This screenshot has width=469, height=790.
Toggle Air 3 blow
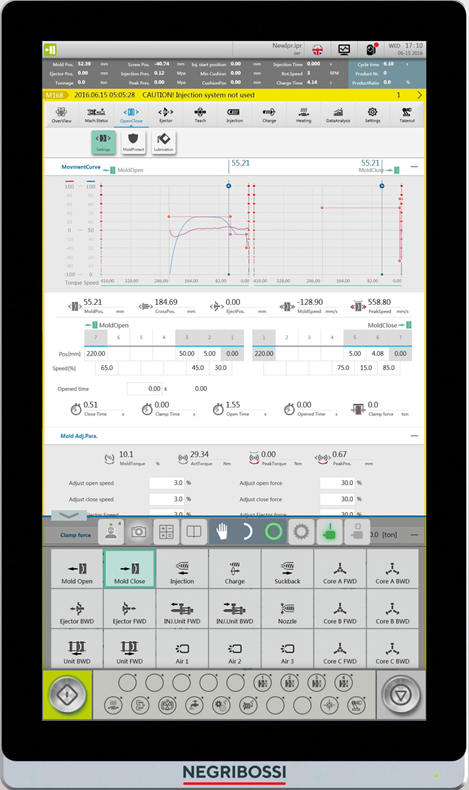coord(287,649)
